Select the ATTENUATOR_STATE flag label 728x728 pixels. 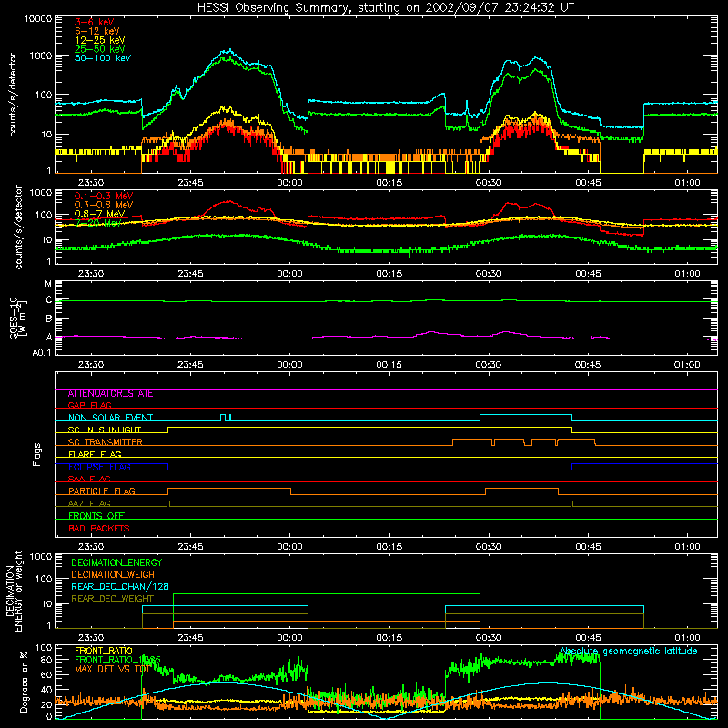[110, 394]
